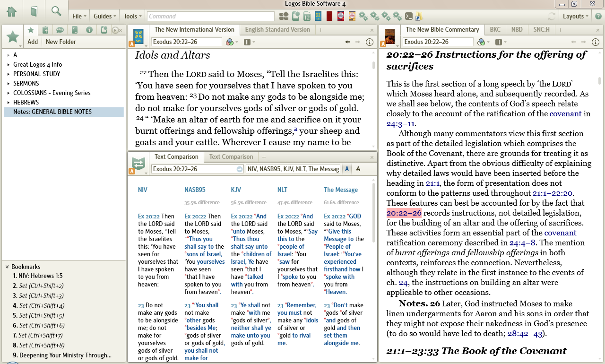Open the document-list tab in left panel
Screen dimensions: 605x364
click(74, 30)
